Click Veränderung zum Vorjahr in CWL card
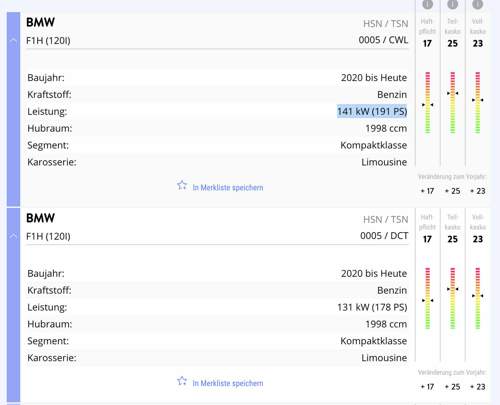The image size is (500, 405). 452,177
